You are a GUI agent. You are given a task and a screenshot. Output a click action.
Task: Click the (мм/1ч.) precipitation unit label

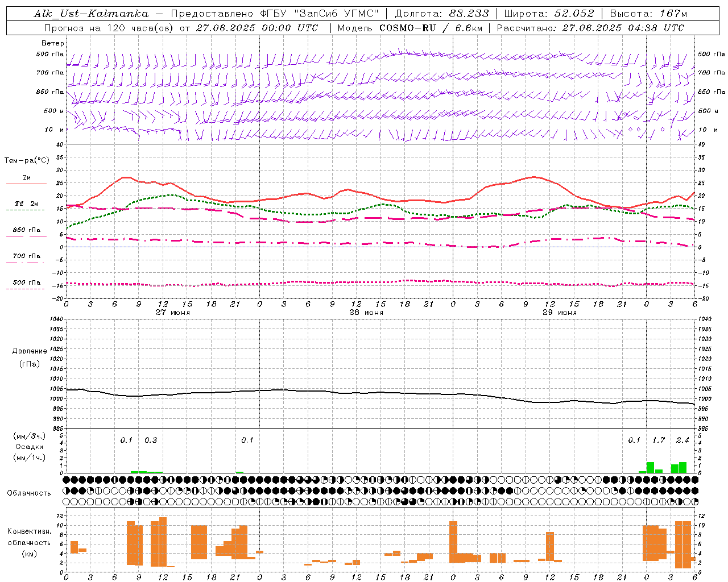[x=30, y=458]
